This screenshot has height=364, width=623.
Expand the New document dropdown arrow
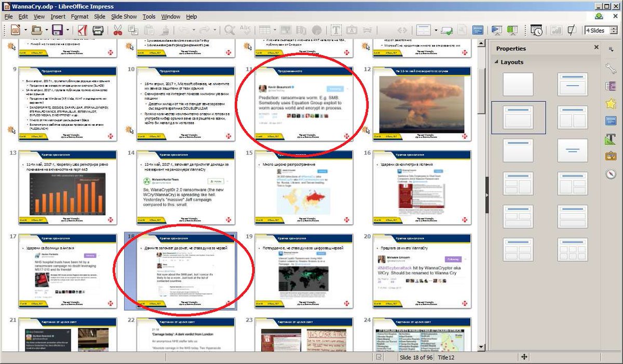pos(25,30)
